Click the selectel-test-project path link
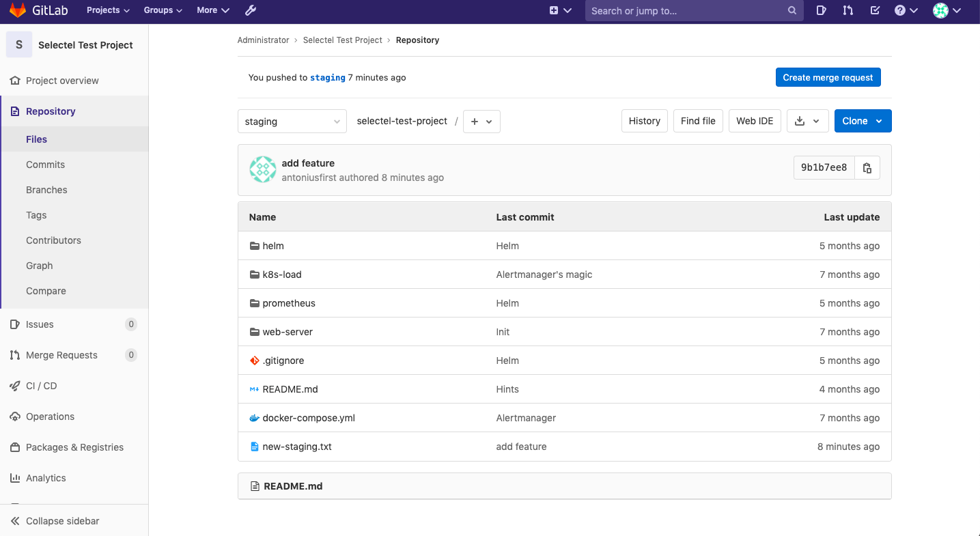Image resolution: width=980 pixels, height=536 pixels. (402, 121)
